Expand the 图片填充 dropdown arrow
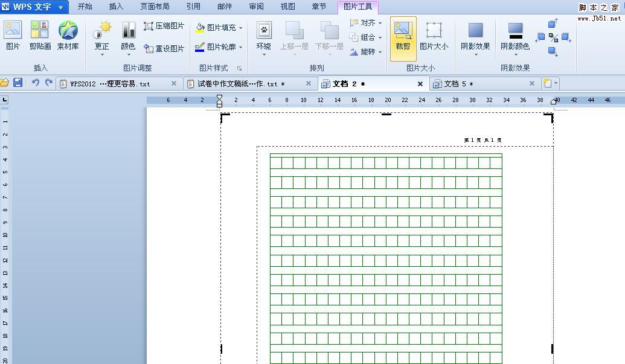Image resolution: width=625 pixels, height=364 pixels. click(241, 28)
